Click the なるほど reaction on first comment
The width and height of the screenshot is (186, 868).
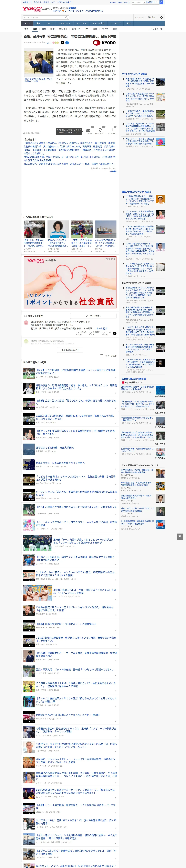pyautogui.click(x=94, y=333)
